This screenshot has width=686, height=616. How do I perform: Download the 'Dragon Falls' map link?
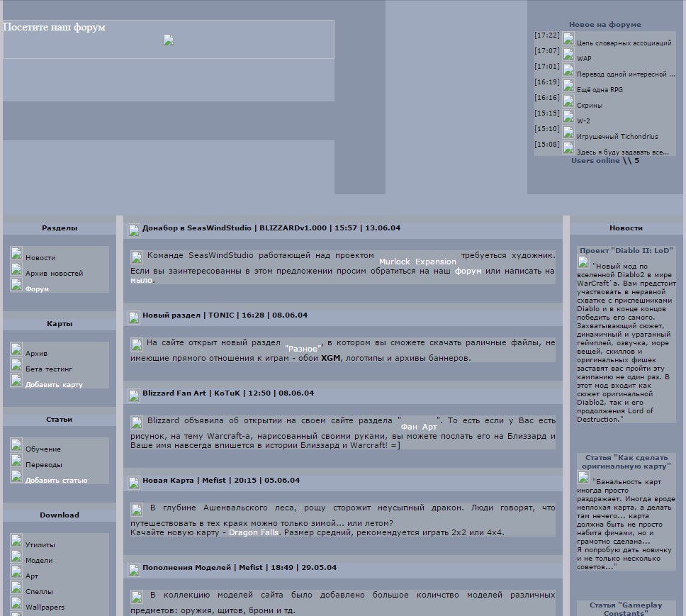pyautogui.click(x=253, y=533)
